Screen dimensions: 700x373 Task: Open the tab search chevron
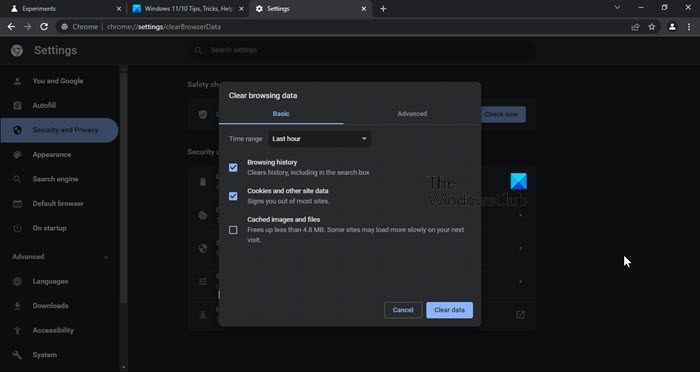tap(617, 8)
